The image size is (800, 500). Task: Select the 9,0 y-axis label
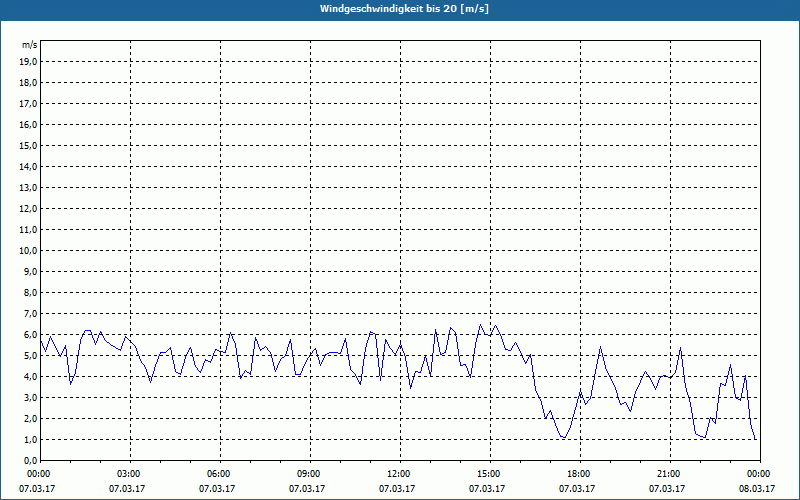click(30, 271)
